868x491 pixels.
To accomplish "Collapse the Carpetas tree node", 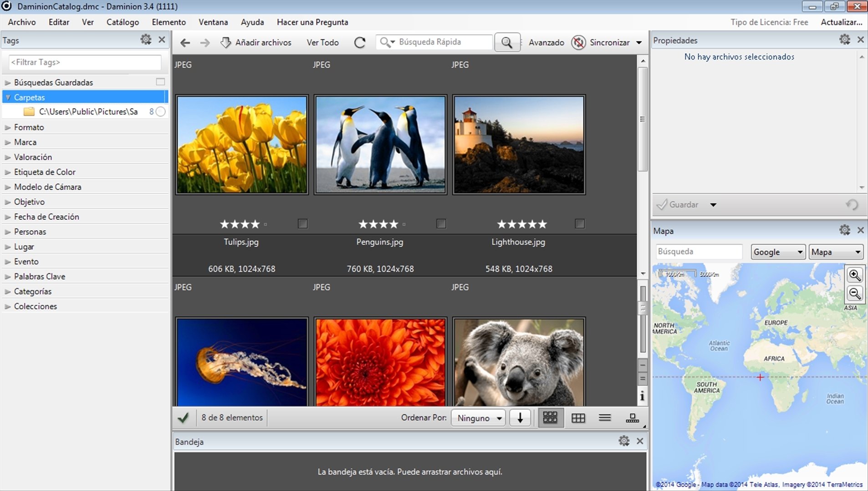I will click(8, 97).
